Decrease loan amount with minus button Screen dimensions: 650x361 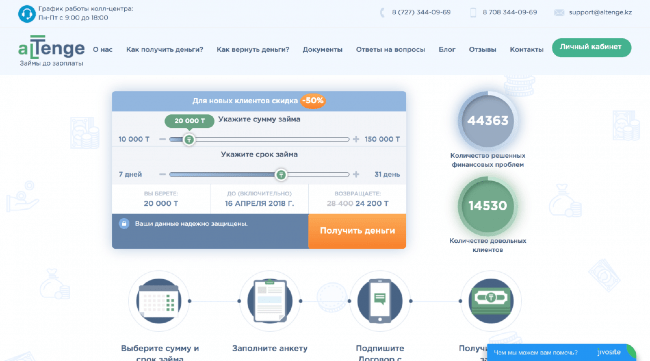coord(162,139)
